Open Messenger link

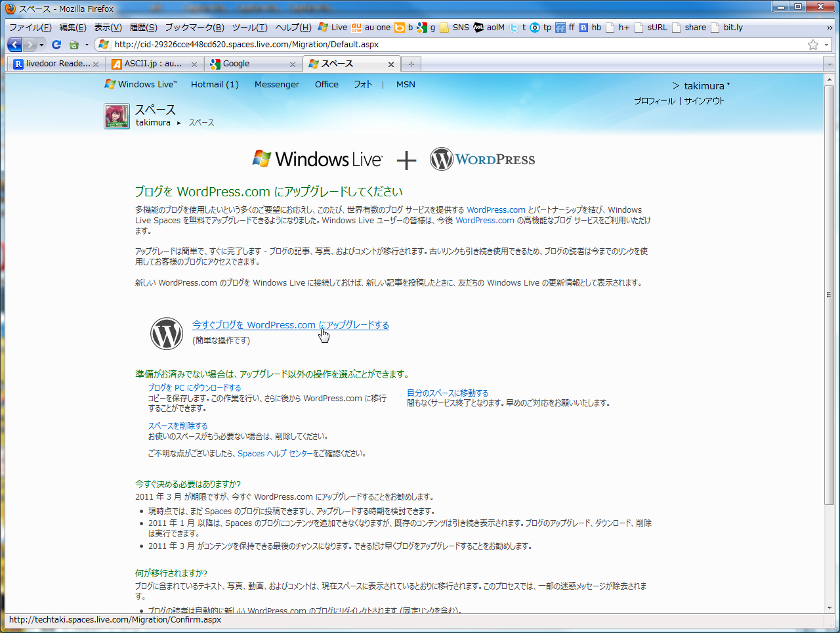click(x=277, y=84)
